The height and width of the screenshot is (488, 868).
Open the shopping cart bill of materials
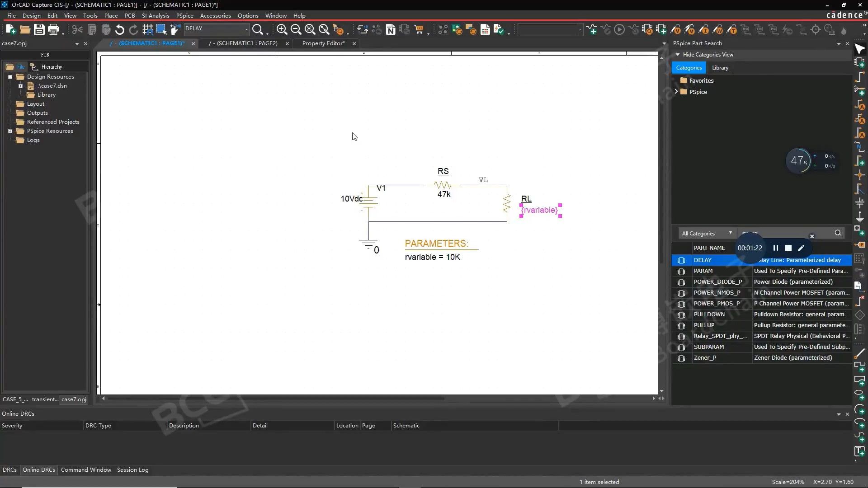pos(419,30)
